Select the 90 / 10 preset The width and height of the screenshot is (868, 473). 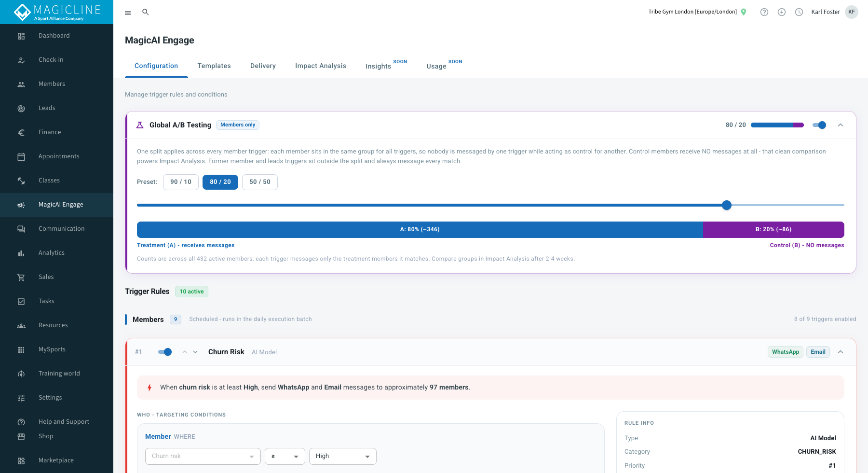pos(181,182)
